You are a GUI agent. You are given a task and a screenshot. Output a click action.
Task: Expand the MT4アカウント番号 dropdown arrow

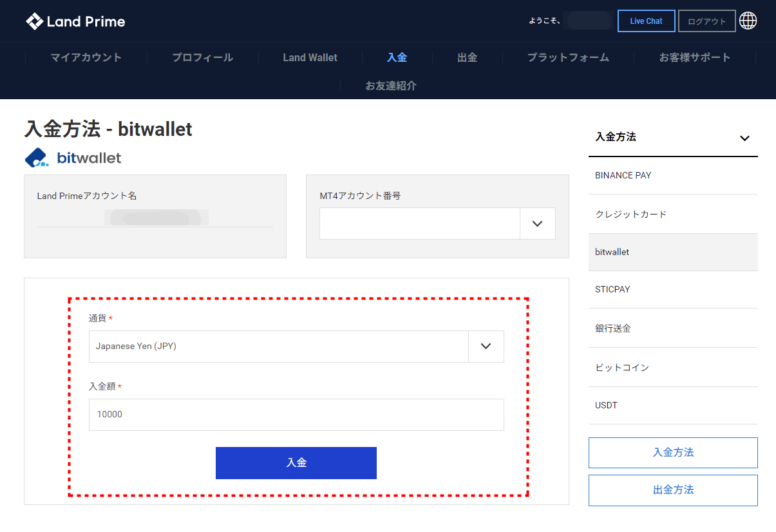(538, 223)
